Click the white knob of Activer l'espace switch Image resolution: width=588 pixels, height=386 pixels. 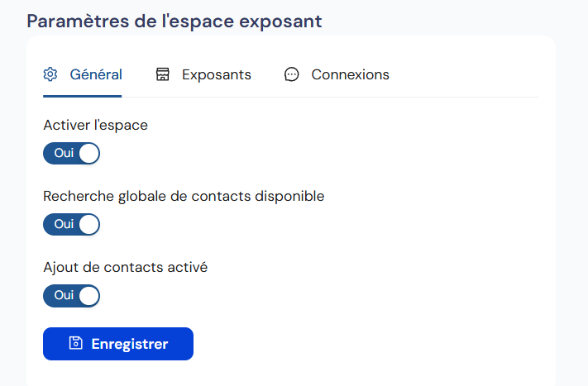[88, 153]
